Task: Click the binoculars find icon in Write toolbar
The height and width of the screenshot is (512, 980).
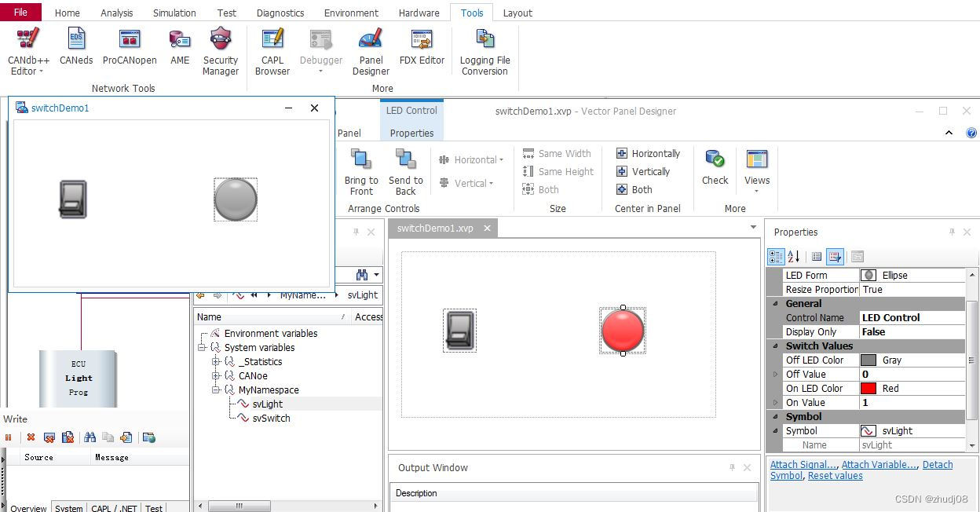Action: [x=90, y=437]
